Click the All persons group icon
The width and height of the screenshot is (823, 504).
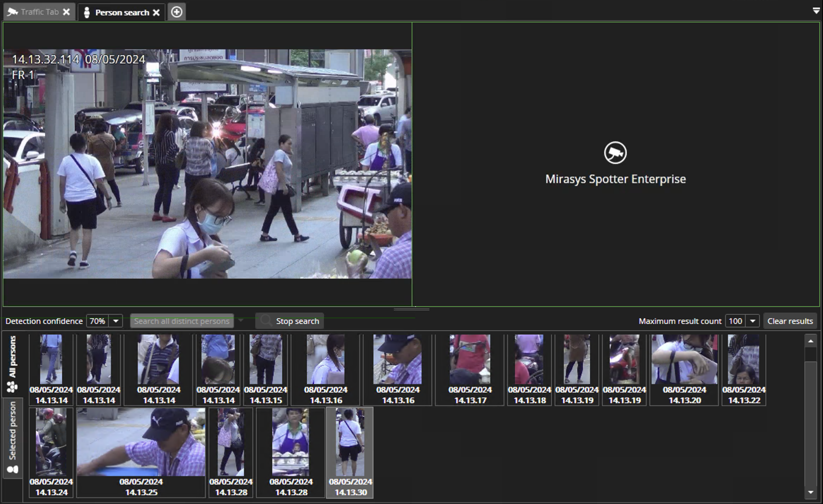12,387
